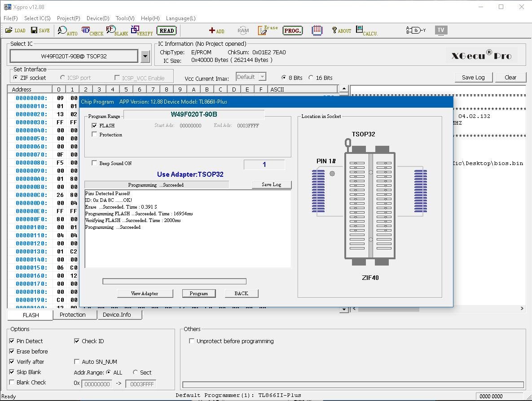This screenshot has height=401, width=532.
Task: Switch to the Protection tab
Action: (73, 315)
